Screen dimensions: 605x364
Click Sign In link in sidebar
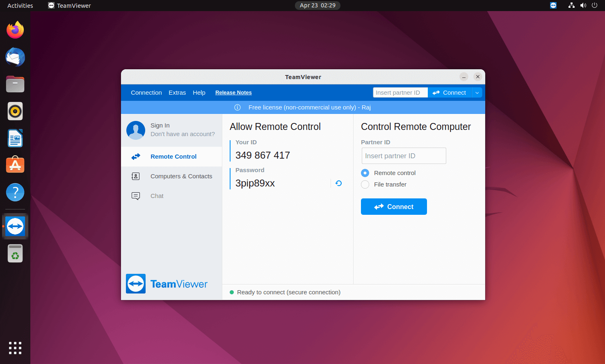[x=160, y=125]
